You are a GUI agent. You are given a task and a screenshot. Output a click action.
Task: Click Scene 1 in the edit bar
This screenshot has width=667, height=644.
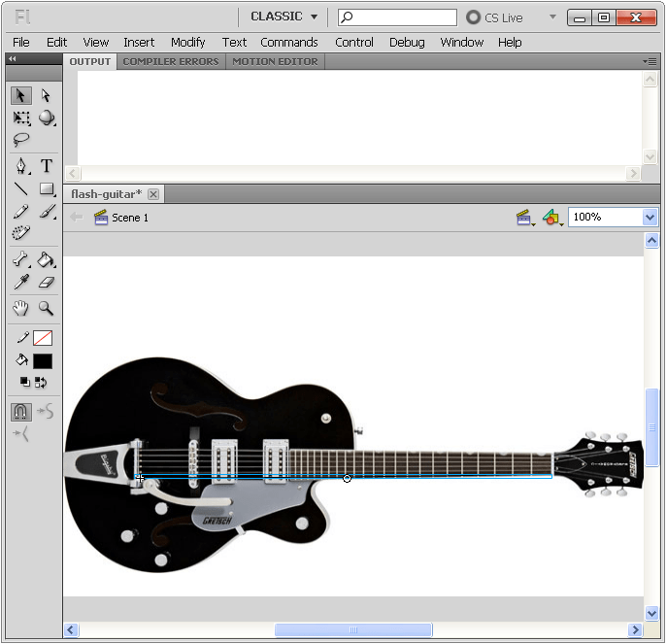point(121,218)
